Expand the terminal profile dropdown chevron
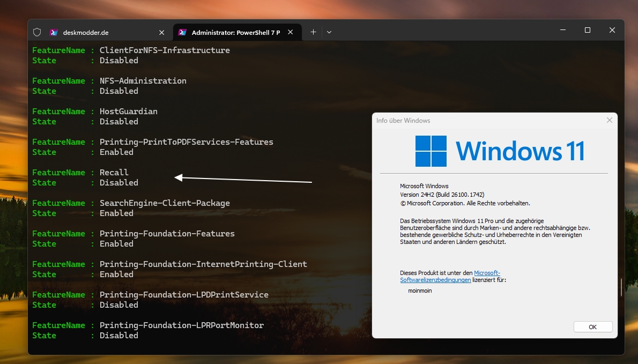This screenshot has height=364, width=638. tap(329, 32)
